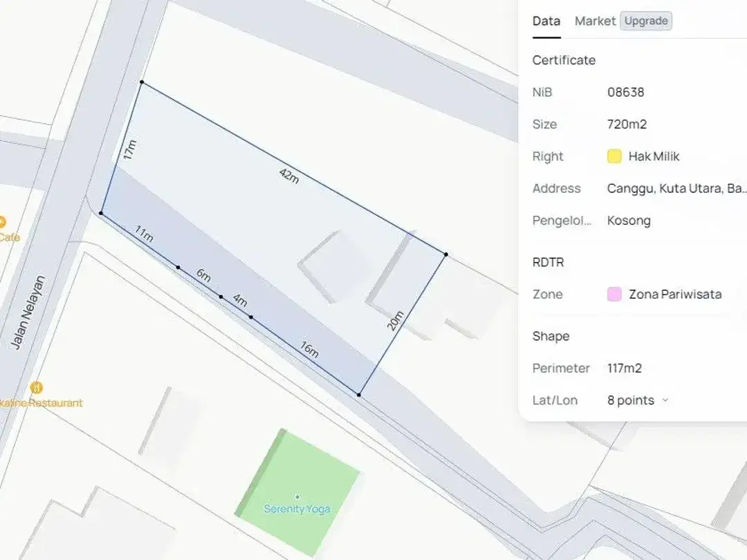Click the Hak Milik right label
747x560 pixels.
(654, 156)
